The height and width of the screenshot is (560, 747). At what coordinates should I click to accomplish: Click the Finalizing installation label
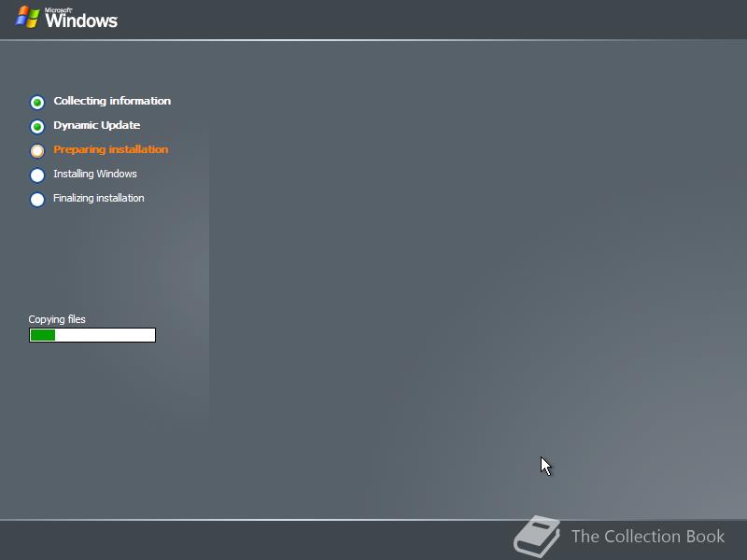pyautogui.click(x=99, y=198)
